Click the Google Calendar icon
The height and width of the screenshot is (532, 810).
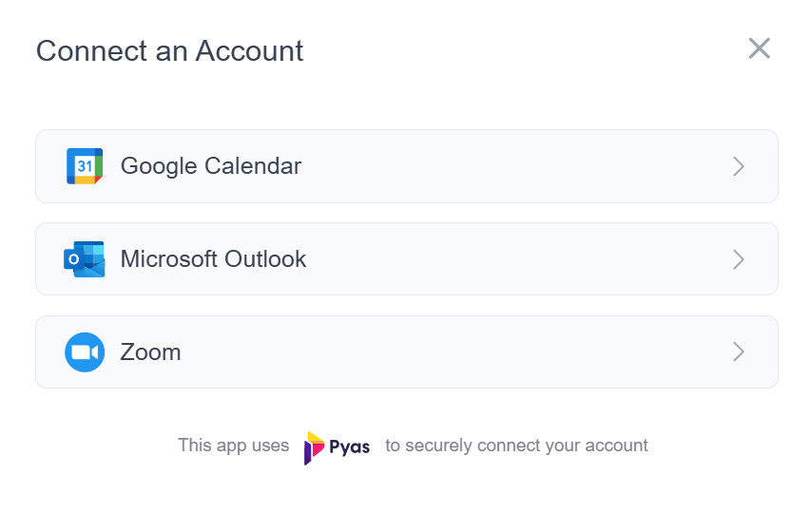tap(85, 166)
